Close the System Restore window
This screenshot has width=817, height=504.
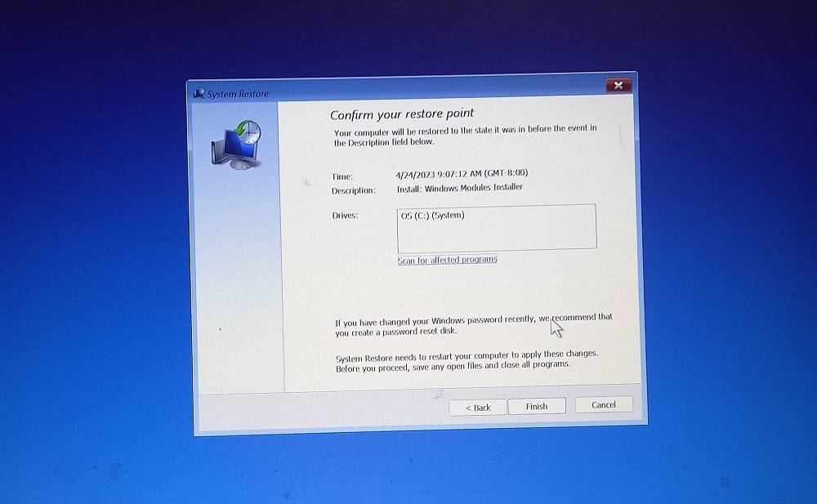tap(618, 85)
